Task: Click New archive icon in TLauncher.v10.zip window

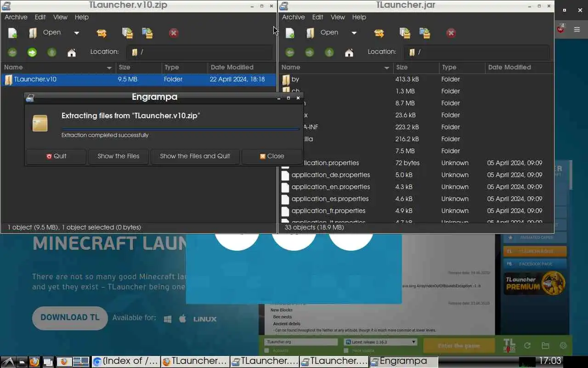Action: click(13, 33)
